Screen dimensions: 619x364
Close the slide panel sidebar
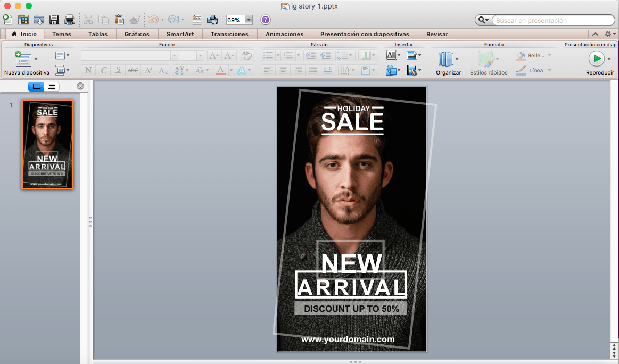click(80, 86)
